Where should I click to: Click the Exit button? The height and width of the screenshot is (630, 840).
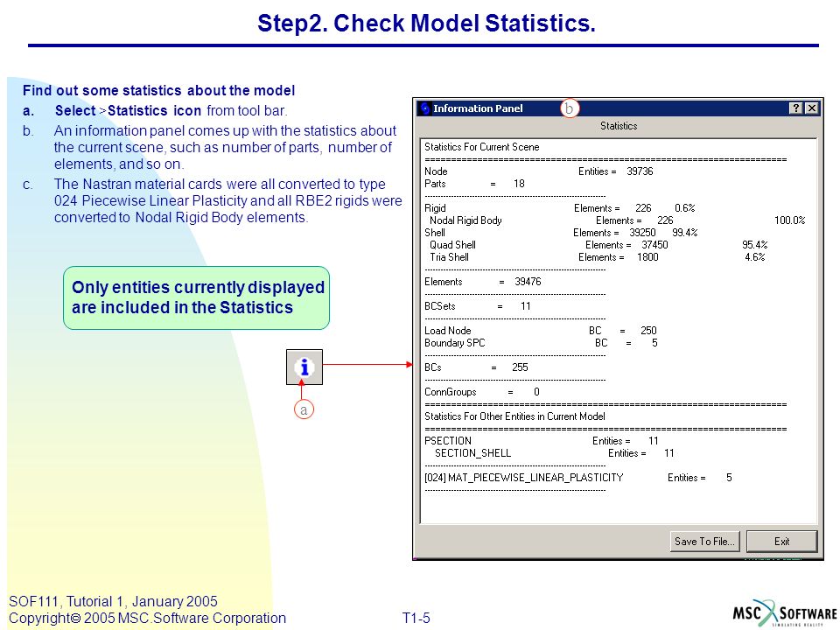click(781, 541)
